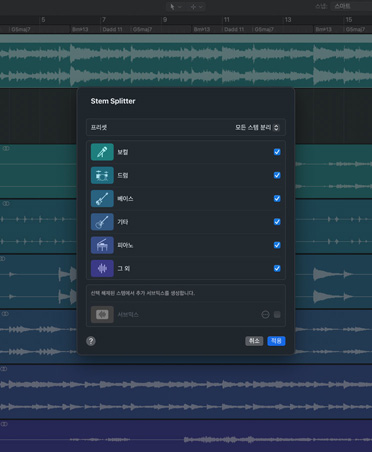Open the 스마트 snap mode dropdown
This screenshot has height=452, width=372.
[x=351, y=6]
